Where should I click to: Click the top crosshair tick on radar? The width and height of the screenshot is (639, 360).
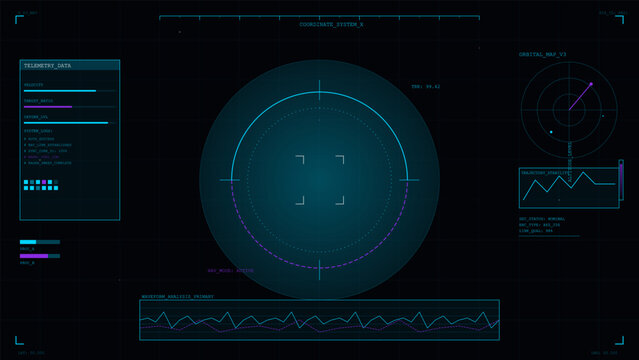pos(320,90)
